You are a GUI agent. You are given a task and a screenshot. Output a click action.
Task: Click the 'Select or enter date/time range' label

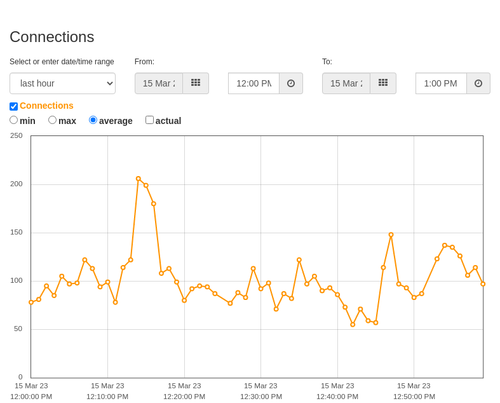[62, 62]
